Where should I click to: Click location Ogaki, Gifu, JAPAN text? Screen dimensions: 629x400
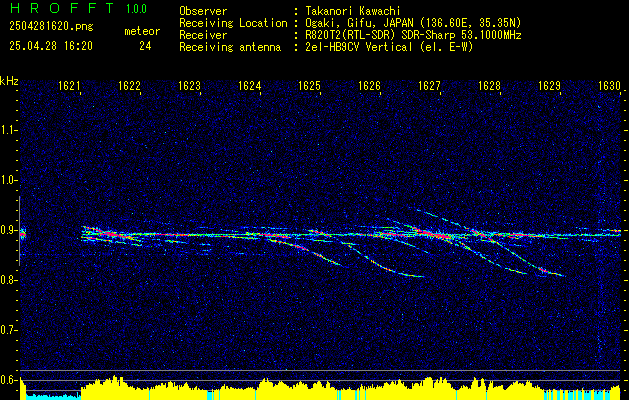[412, 23]
